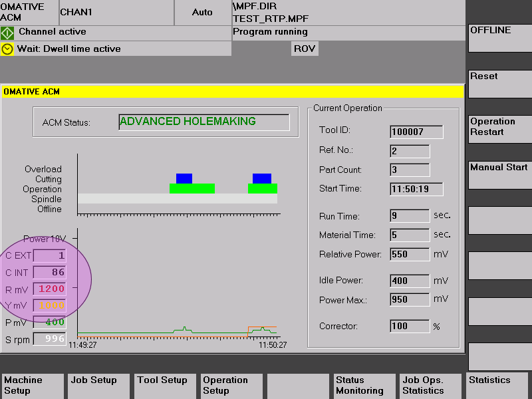
Task: Open the Machine Setup tab
Action: (x=32, y=386)
